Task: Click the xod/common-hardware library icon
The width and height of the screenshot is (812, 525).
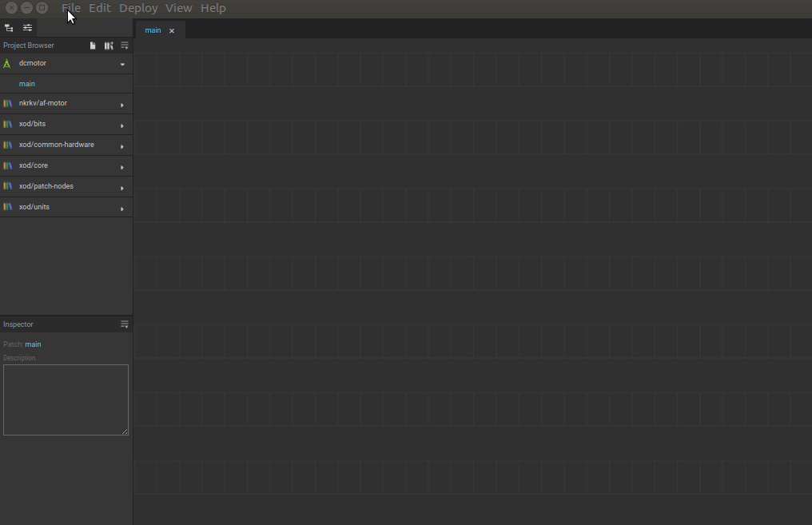Action: [x=8, y=145]
